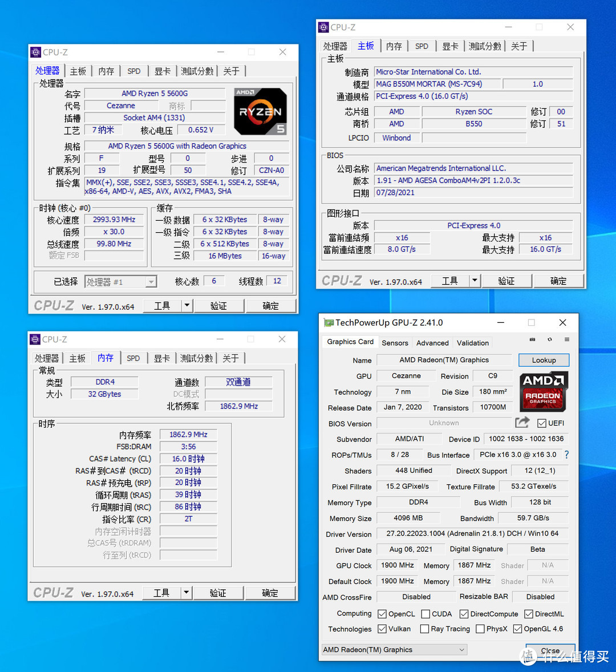Toggle the OpenGL 4.6 checkbox
616x672 pixels.
pos(517,629)
